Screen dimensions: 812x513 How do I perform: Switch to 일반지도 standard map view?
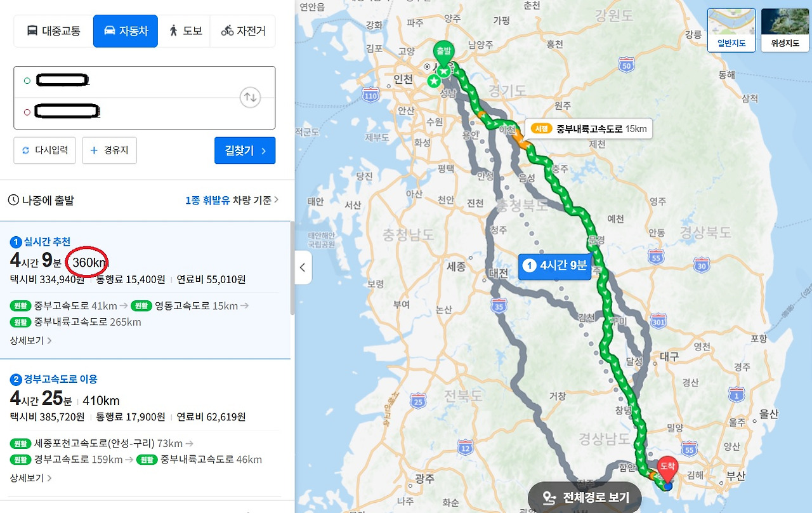731,30
